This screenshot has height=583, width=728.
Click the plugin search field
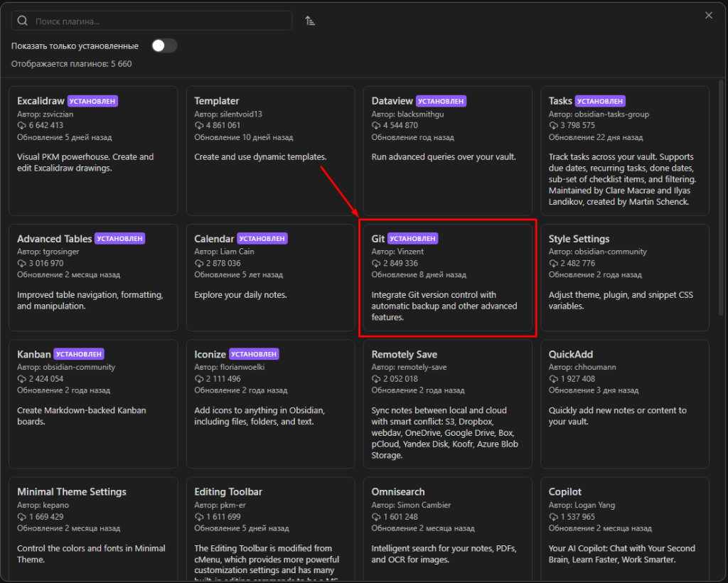(151, 21)
